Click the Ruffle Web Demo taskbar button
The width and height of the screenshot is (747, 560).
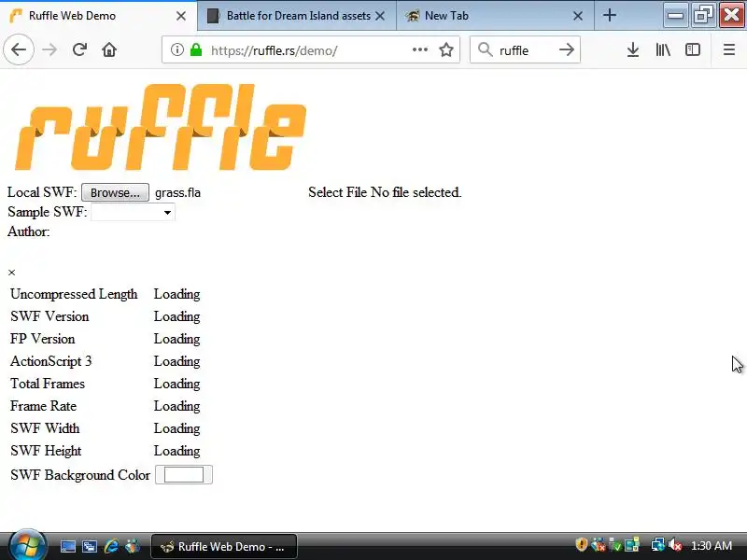[x=224, y=547]
